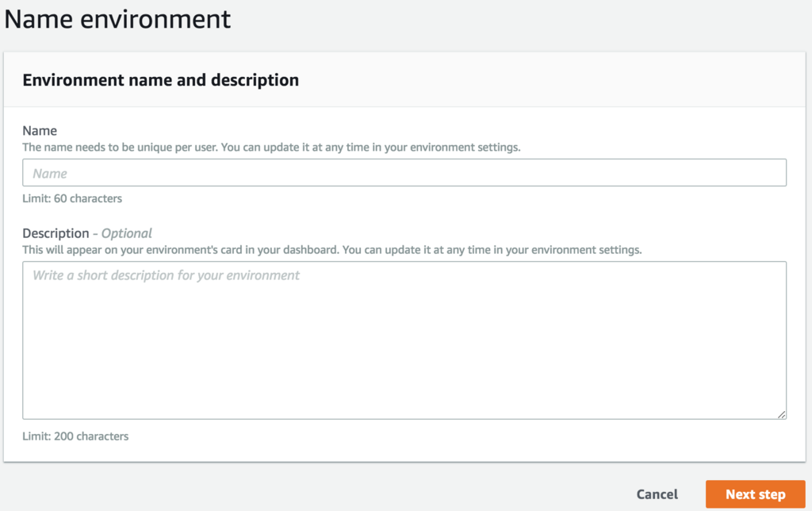The height and width of the screenshot is (511, 812).
Task: Click the "Limit: 200 characters" hint
Action: click(x=75, y=436)
